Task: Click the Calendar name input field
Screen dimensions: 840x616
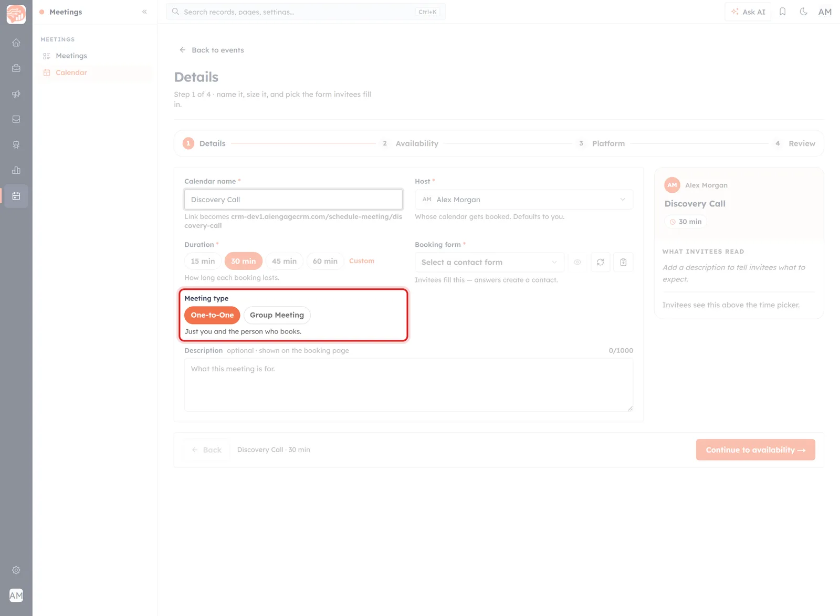Action: click(x=293, y=200)
